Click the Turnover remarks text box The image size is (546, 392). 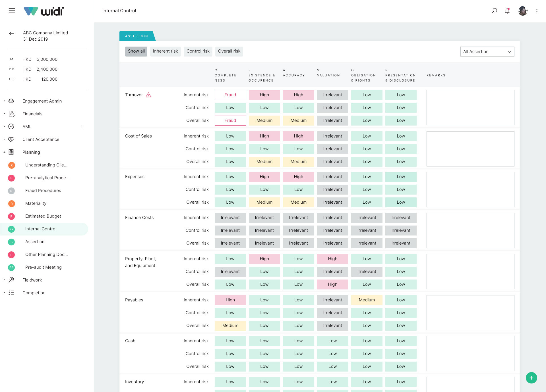pyautogui.click(x=470, y=108)
